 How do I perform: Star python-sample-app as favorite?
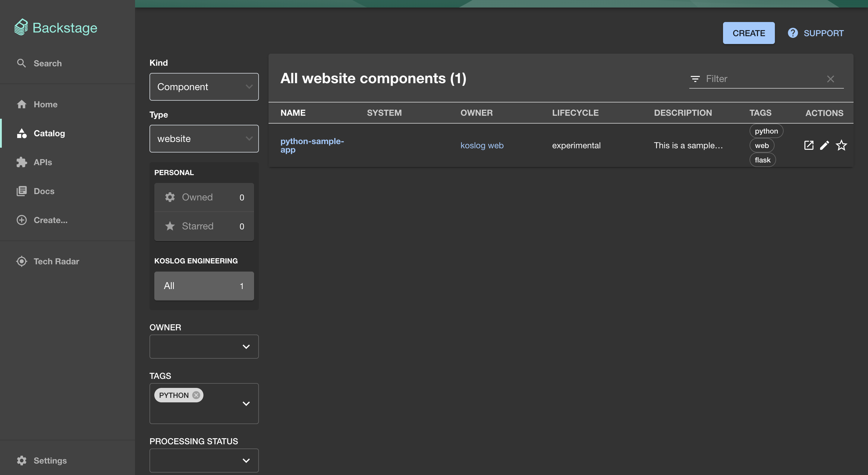coord(841,145)
